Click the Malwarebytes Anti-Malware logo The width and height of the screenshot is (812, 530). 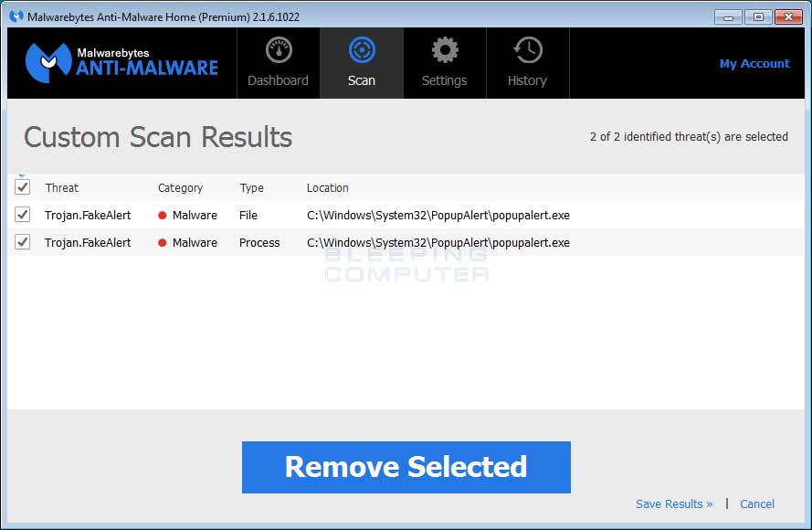tap(121, 63)
